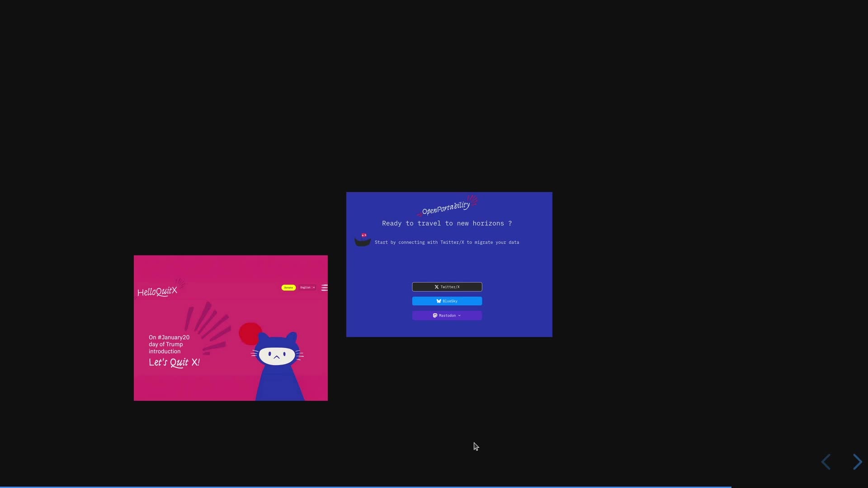The width and height of the screenshot is (868, 488).
Task: Select the OpenPortability blue screenshot
Action: click(x=449, y=264)
